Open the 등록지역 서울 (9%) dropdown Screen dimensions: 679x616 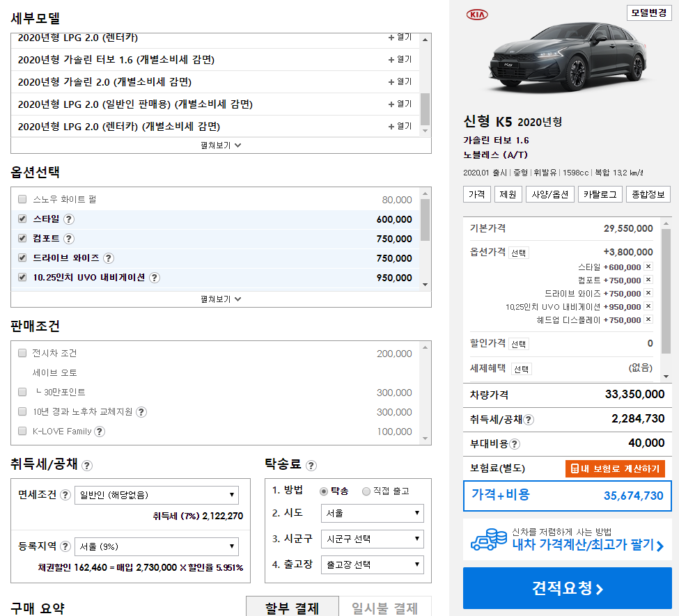point(157,546)
